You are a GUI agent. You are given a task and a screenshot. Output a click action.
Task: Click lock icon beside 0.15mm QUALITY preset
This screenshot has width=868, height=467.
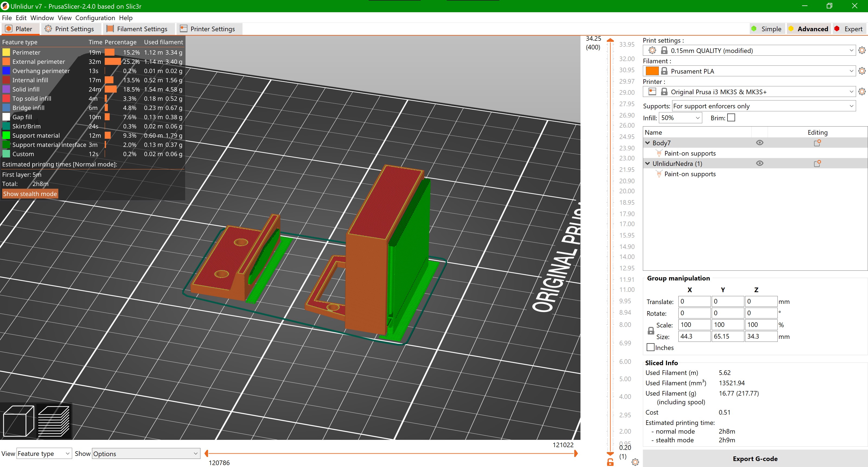pyautogui.click(x=664, y=50)
